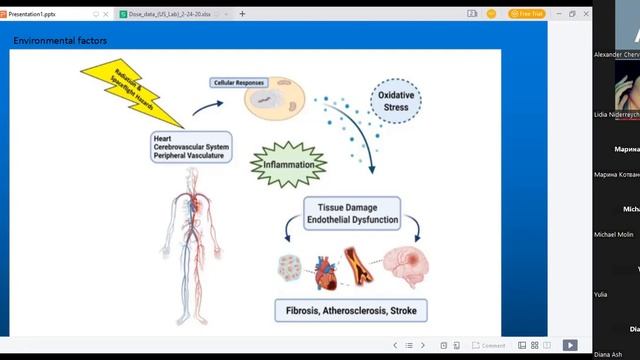Go to the previous slide arrow
This screenshot has height=360, width=640.
click(x=395, y=345)
